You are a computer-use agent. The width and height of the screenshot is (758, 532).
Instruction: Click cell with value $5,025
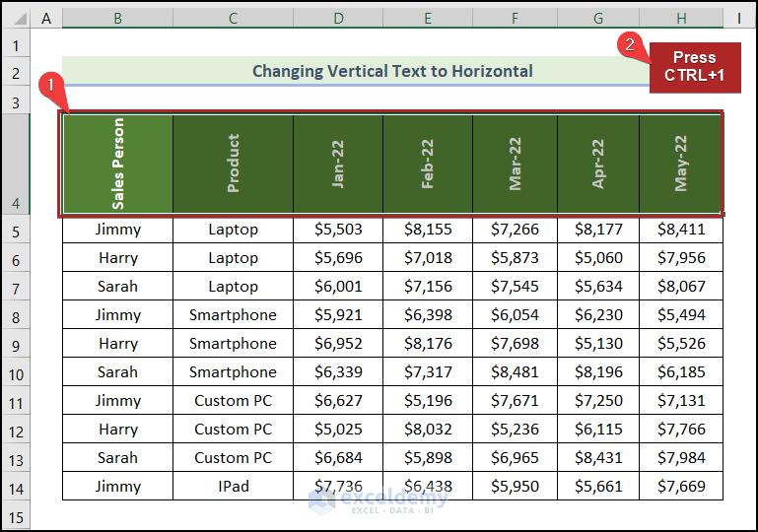(x=338, y=429)
